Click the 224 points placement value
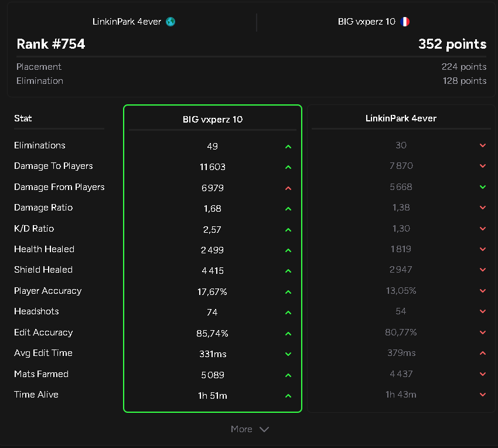This screenshot has width=498, height=448. 463,67
